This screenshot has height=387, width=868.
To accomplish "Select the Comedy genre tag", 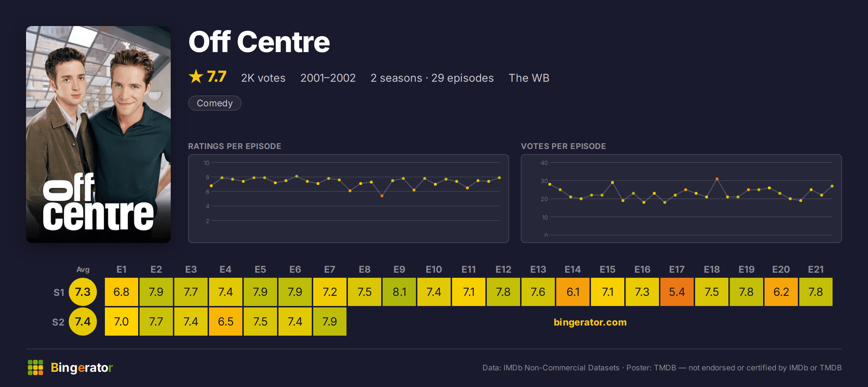I will pos(215,103).
